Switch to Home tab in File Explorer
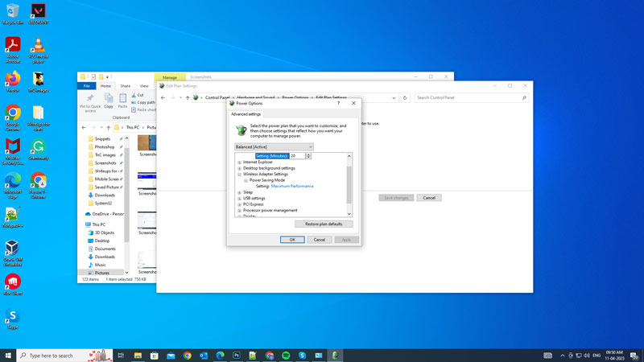 coord(105,86)
